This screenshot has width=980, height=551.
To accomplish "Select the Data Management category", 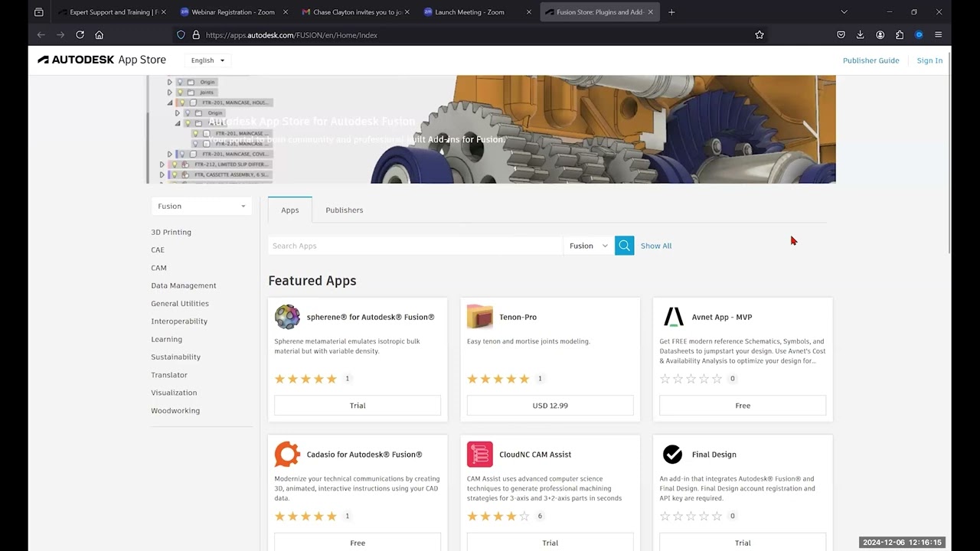I will tap(184, 285).
